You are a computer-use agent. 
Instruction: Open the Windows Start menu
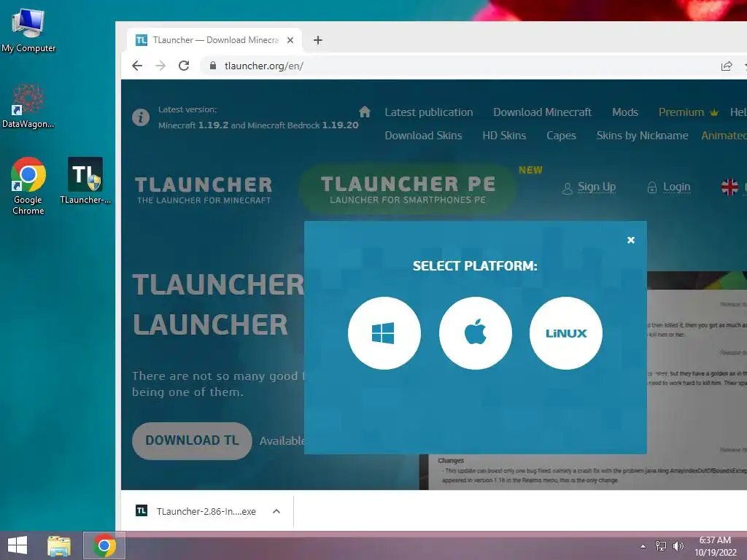(x=18, y=545)
